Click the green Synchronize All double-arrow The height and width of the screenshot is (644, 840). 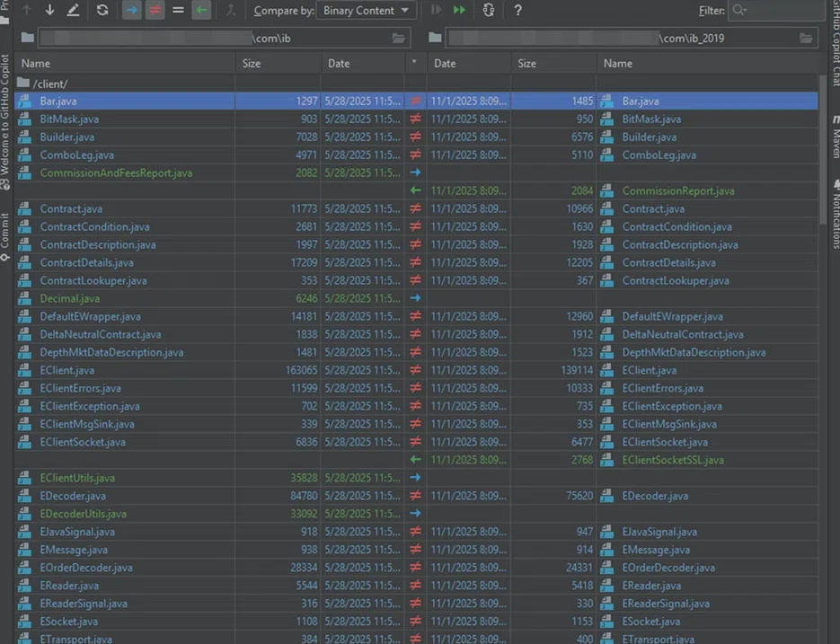tap(459, 10)
